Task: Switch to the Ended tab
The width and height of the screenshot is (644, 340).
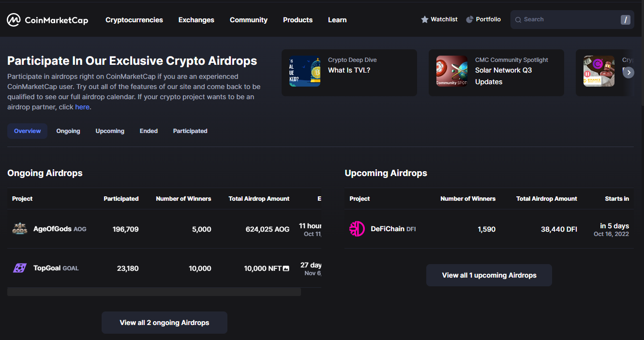Action: point(149,131)
